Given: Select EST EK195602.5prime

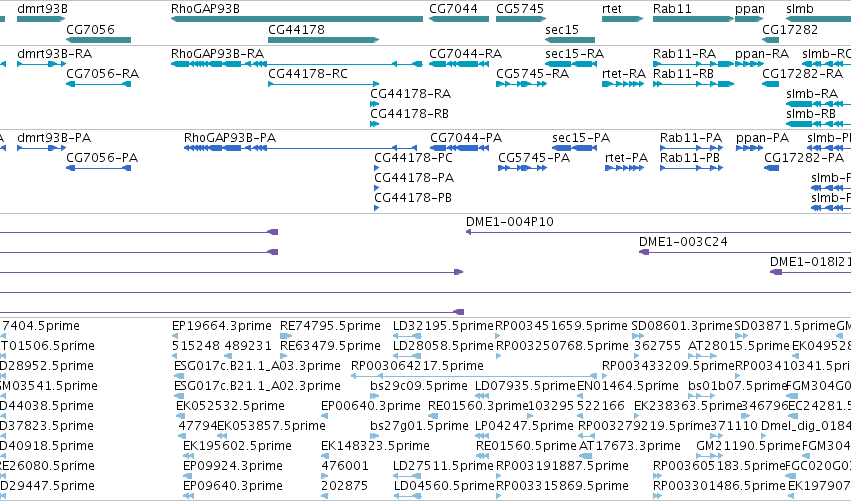Looking at the screenshot, I should pos(237,446).
